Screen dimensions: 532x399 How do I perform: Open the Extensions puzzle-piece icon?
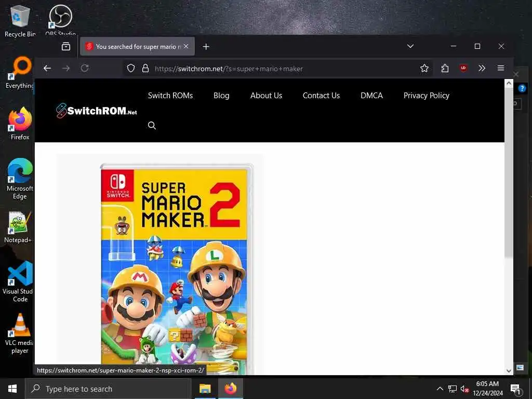tap(445, 68)
